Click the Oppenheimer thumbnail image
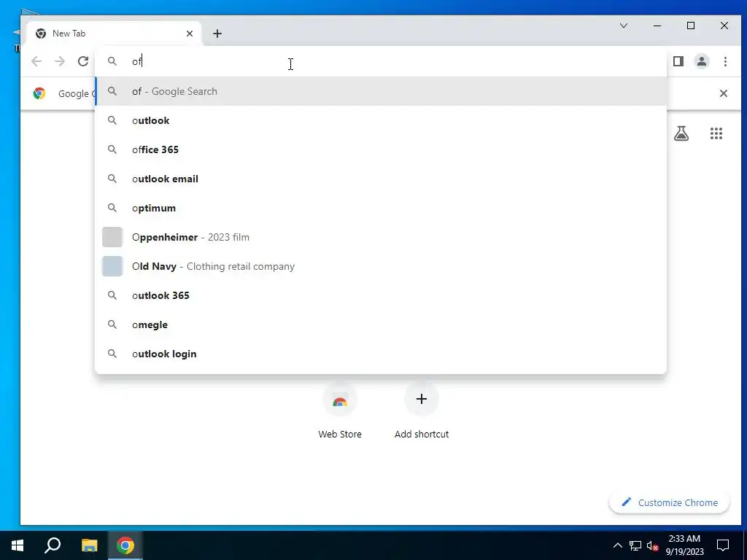747x560 pixels. [112, 237]
